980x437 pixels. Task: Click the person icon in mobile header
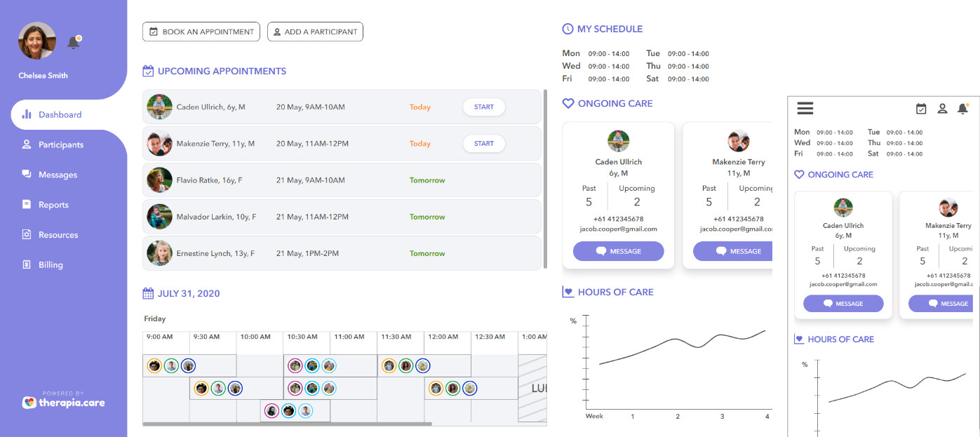pyautogui.click(x=942, y=109)
